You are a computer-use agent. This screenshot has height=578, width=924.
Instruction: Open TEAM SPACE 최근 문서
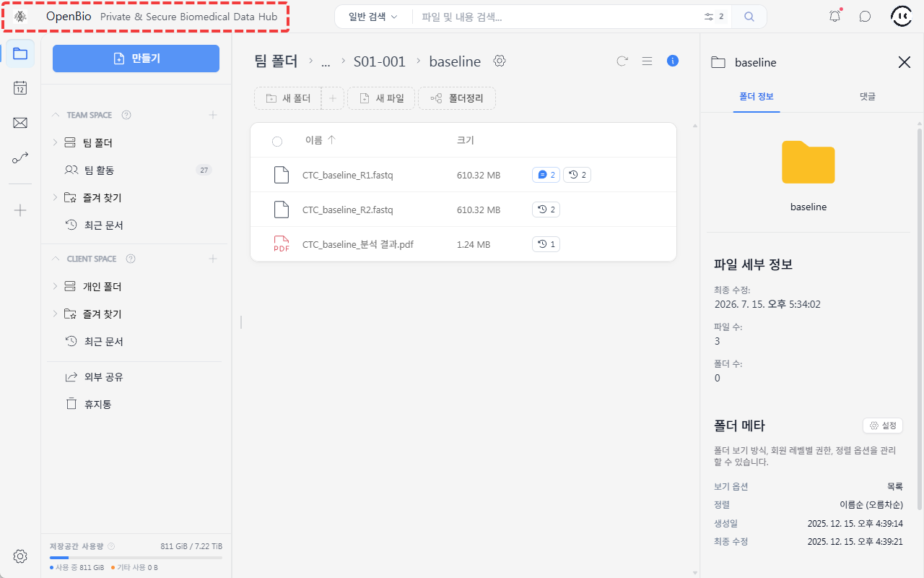tap(104, 225)
